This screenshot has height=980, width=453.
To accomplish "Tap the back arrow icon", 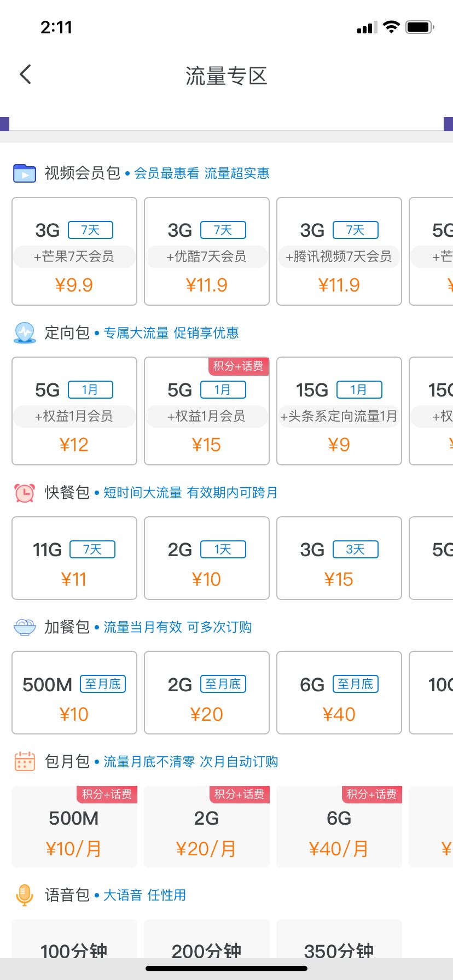I will [25, 74].
